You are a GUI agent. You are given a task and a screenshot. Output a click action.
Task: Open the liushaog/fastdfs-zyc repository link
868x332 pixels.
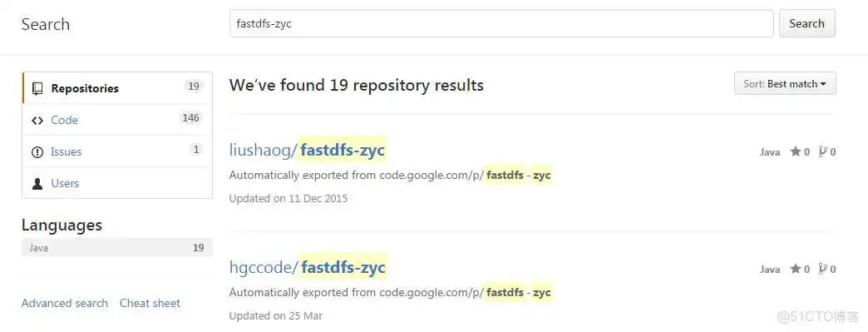click(308, 150)
